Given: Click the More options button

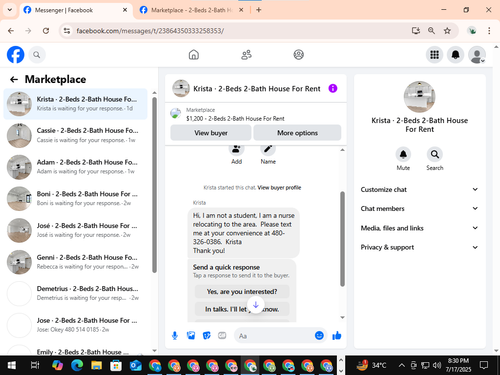Looking at the screenshot, I should (297, 133).
